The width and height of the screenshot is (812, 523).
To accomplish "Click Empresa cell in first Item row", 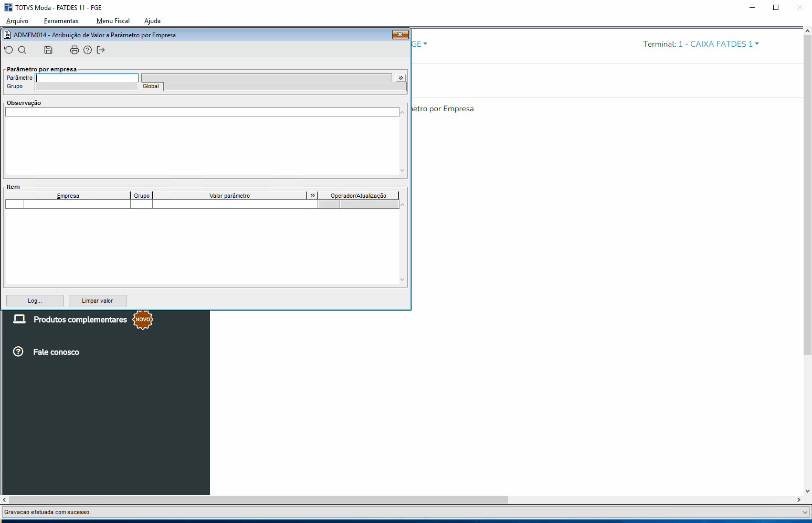I will coord(77,204).
